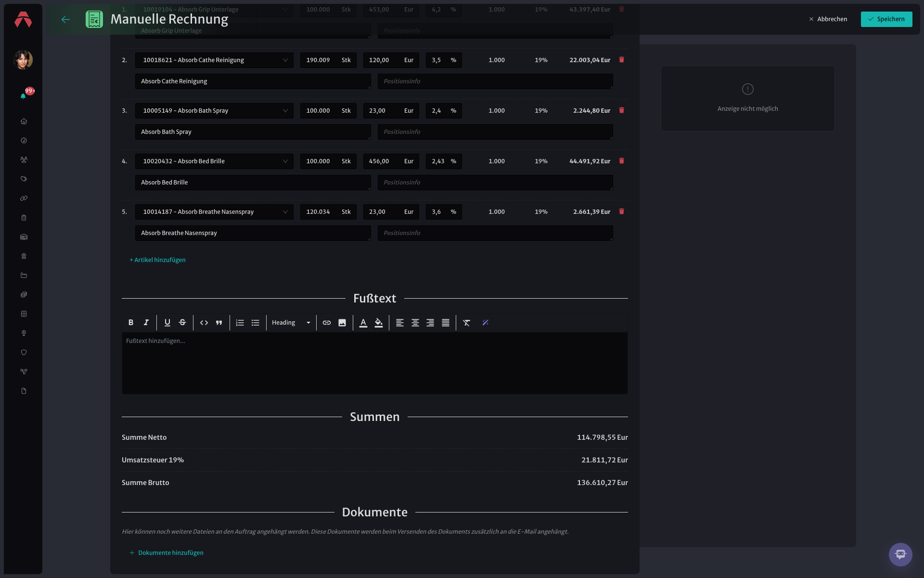Open the Heading style dropdown
The image size is (924, 578).
(291, 323)
